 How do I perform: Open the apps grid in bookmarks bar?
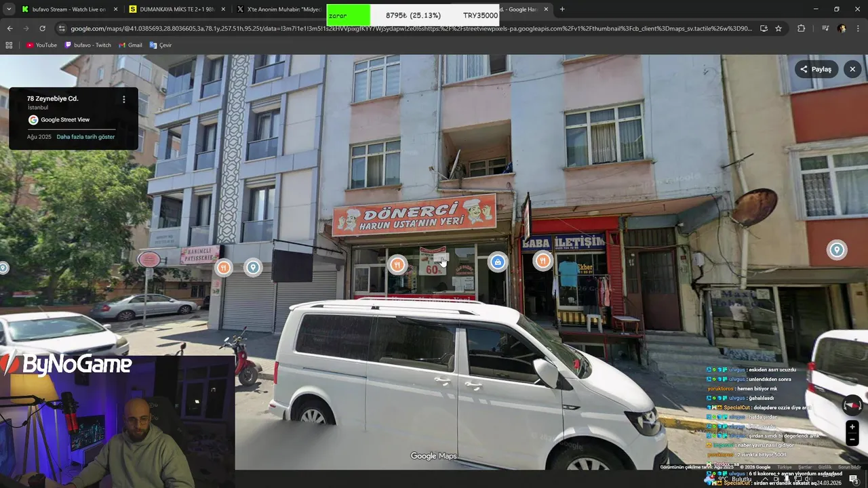coord(9,45)
